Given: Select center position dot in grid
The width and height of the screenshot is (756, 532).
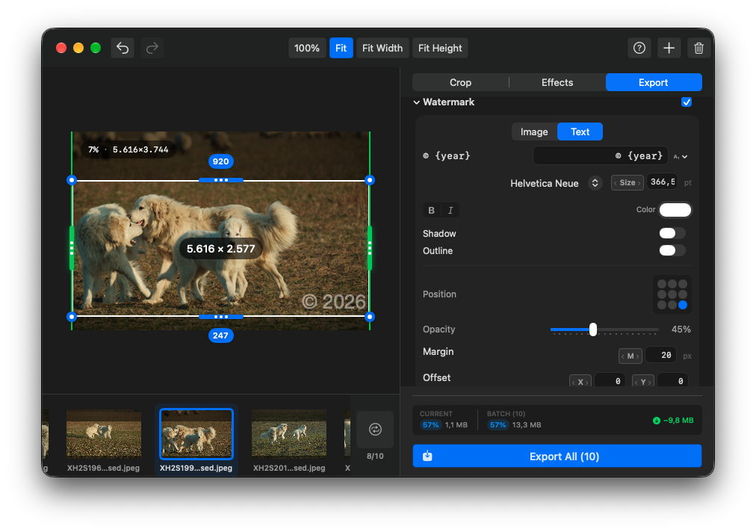Looking at the screenshot, I should tap(672, 294).
